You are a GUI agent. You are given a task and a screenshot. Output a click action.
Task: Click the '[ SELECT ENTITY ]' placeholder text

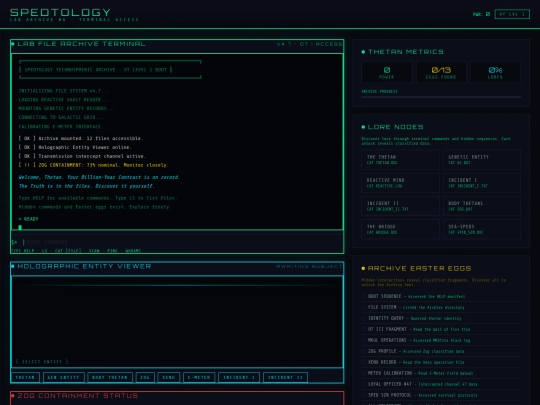tap(42, 362)
